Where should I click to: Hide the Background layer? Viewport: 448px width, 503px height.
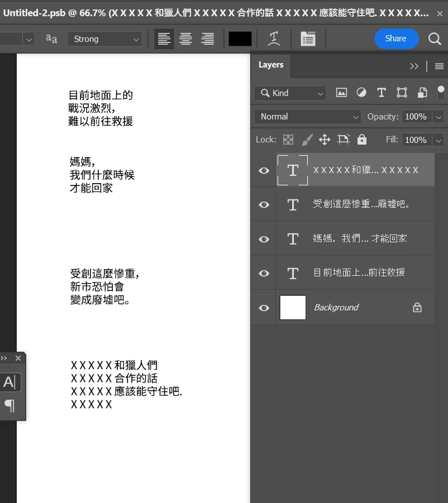pos(264,308)
